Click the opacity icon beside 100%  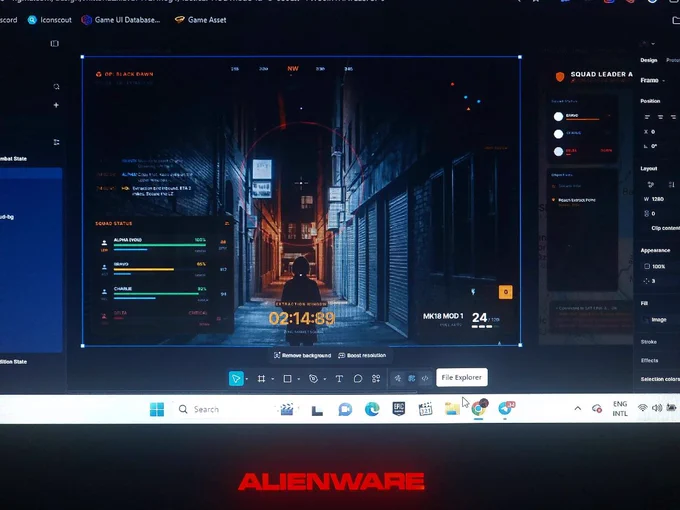point(647,266)
